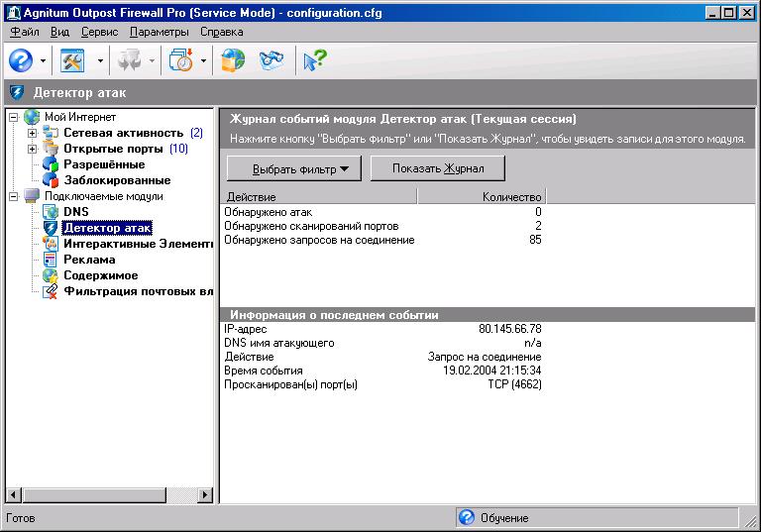Image resolution: width=761 pixels, height=532 pixels.
Task: Open the Вид menu
Action: pos(59,32)
